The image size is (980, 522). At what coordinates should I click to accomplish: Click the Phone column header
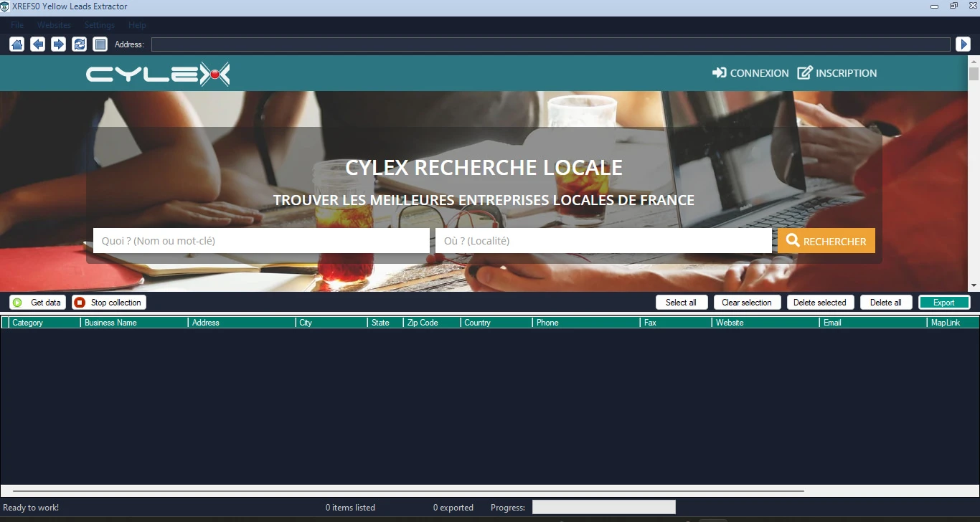click(x=586, y=323)
